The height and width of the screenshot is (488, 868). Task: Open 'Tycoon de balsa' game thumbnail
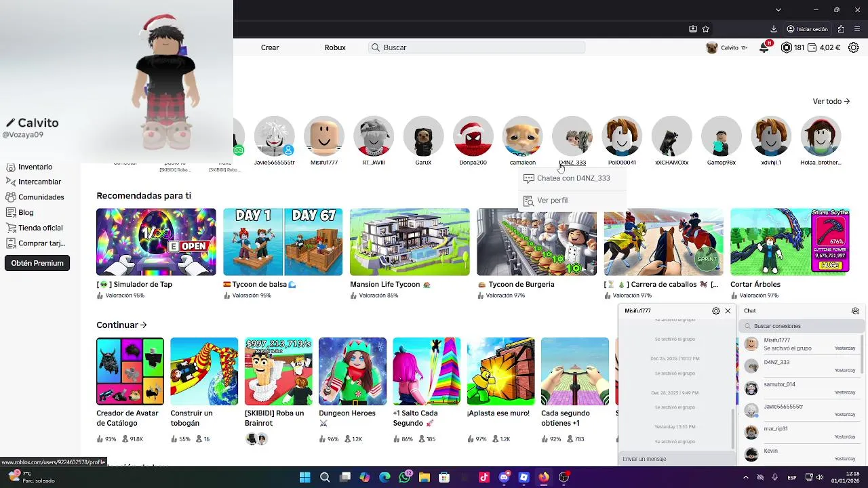[283, 241]
